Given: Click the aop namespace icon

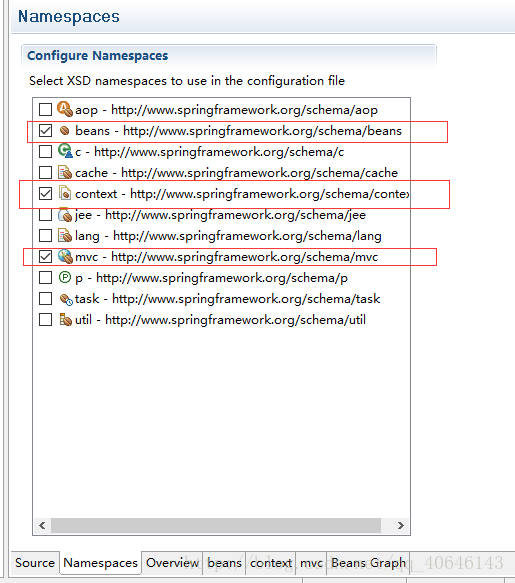Looking at the screenshot, I should pos(65,109).
